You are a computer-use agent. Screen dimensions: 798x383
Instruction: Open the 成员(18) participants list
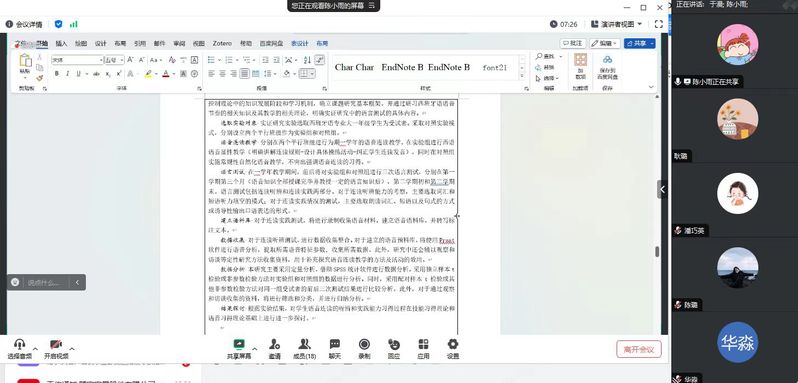(304, 349)
